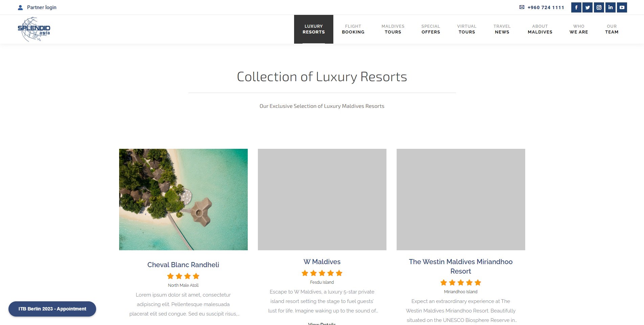
Task: Click the envelope mail icon
Action: (522, 7)
